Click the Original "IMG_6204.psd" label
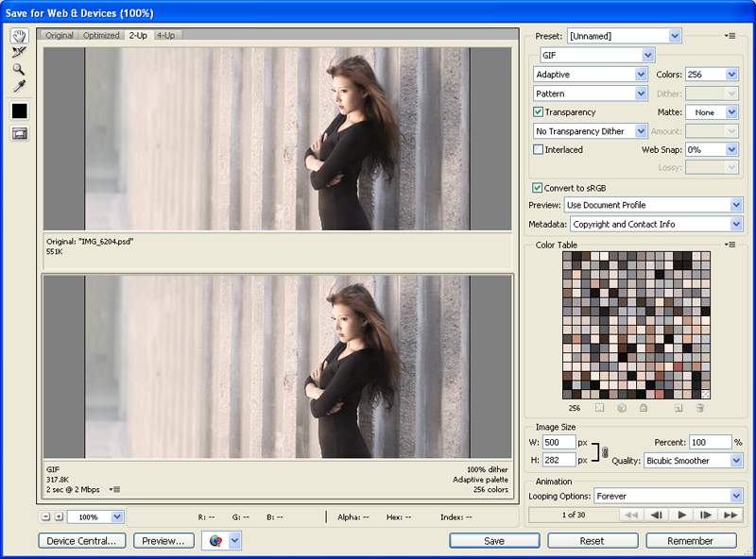756x559 pixels. pos(90,242)
